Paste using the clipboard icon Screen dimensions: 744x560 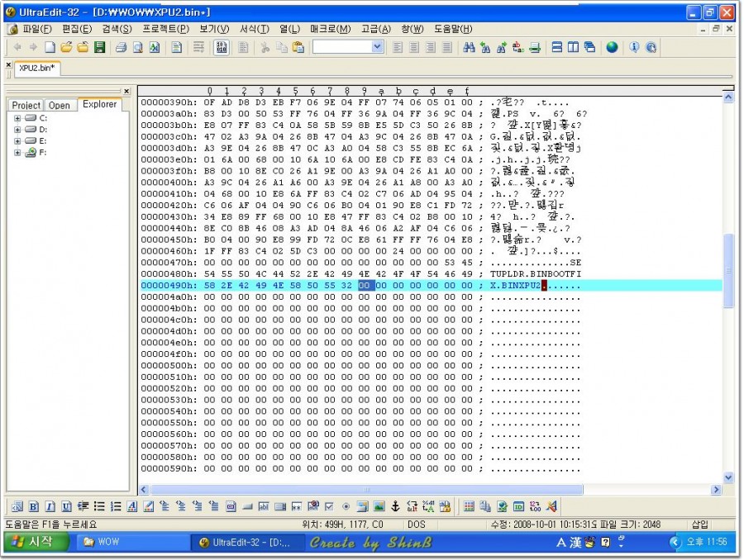pos(298,47)
